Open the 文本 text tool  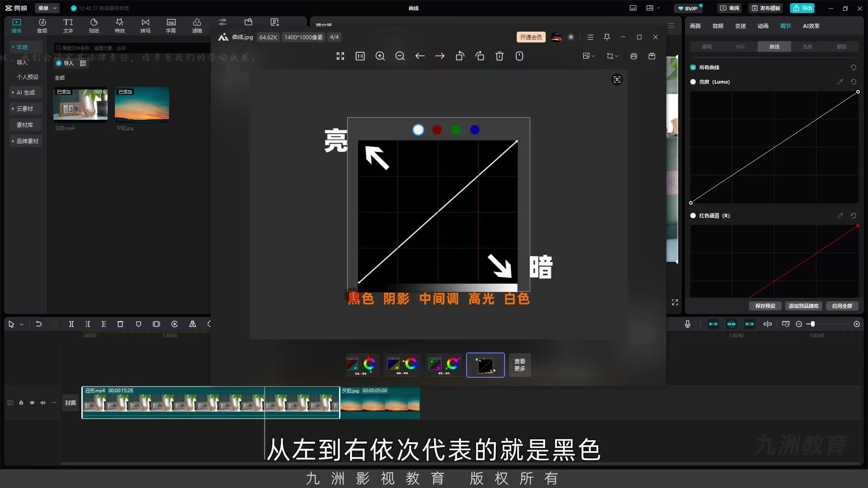click(68, 26)
